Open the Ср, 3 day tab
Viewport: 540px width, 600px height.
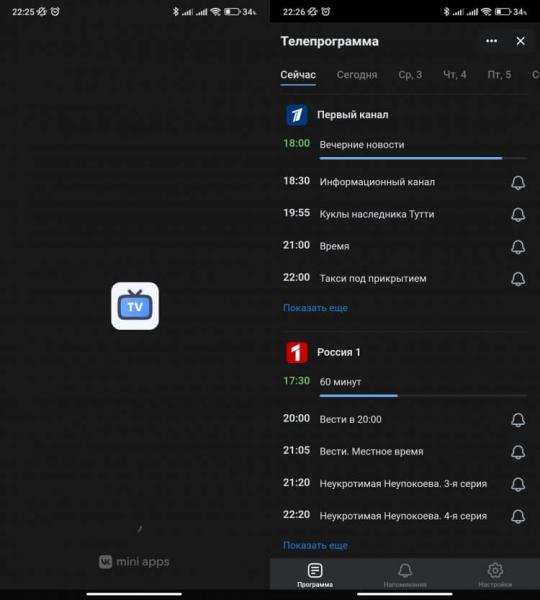pyautogui.click(x=410, y=75)
